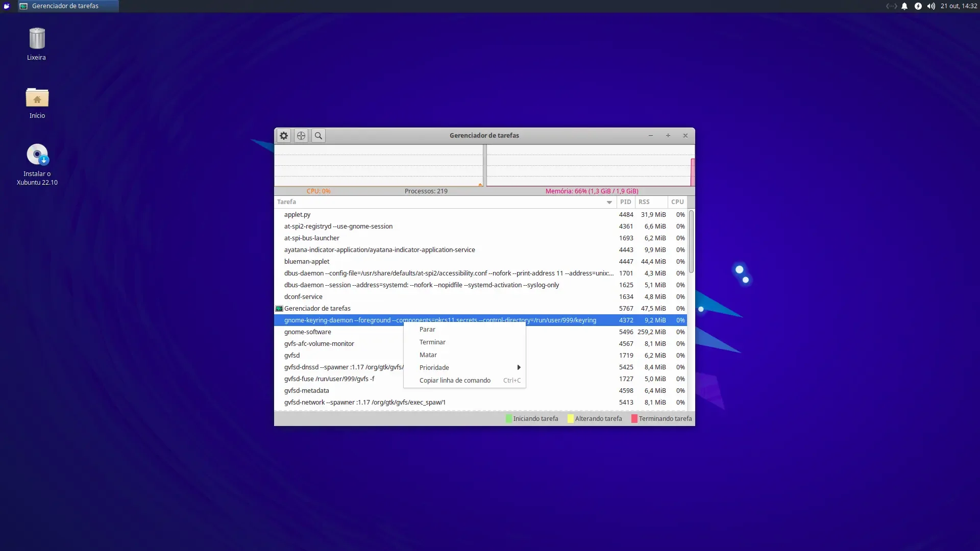Viewport: 980px width, 551px height.
Task: Toggle the search filter magnifier
Action: [x=318, y=136]
